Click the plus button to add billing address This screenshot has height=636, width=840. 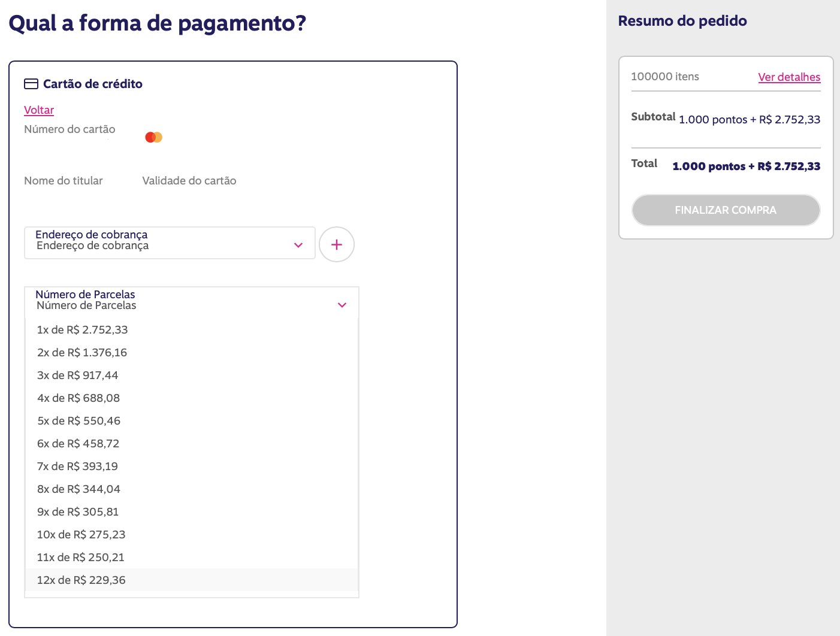tap(337, 244)
